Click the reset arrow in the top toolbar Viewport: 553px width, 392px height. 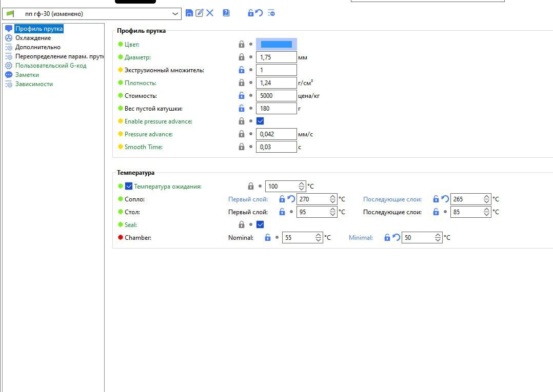(x=260, y=13)
